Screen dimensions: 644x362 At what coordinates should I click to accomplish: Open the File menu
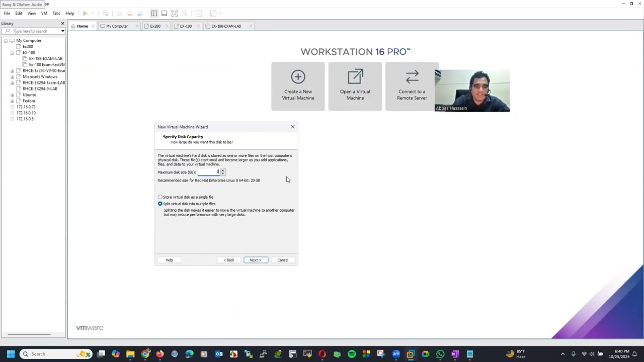pyautogui.click(x=7, y=14)
